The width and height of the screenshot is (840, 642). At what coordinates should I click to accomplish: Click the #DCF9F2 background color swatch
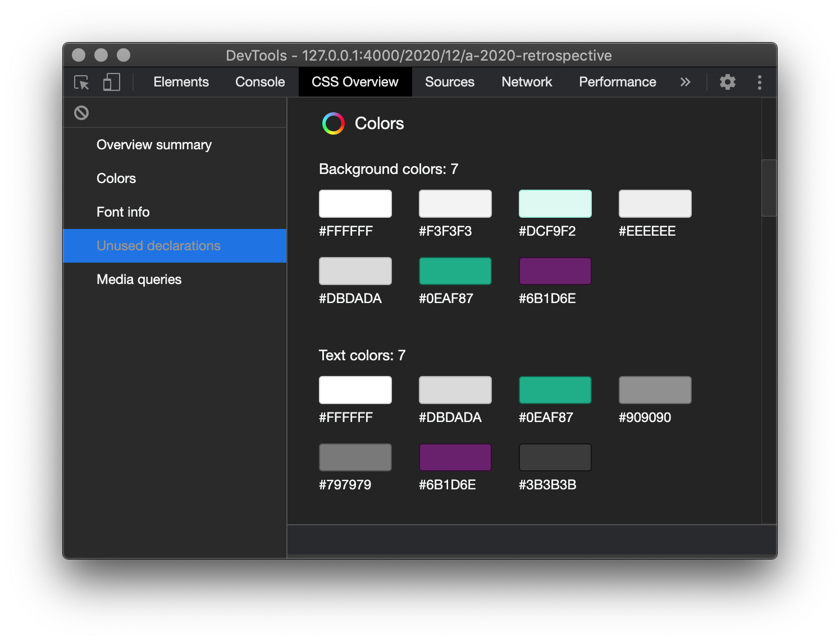click(555, 204)
